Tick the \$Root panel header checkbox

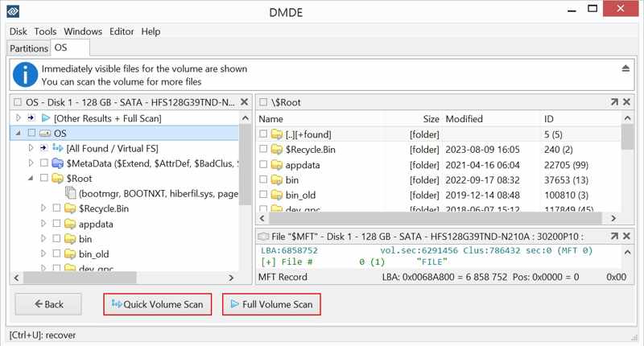coord(263,102)
